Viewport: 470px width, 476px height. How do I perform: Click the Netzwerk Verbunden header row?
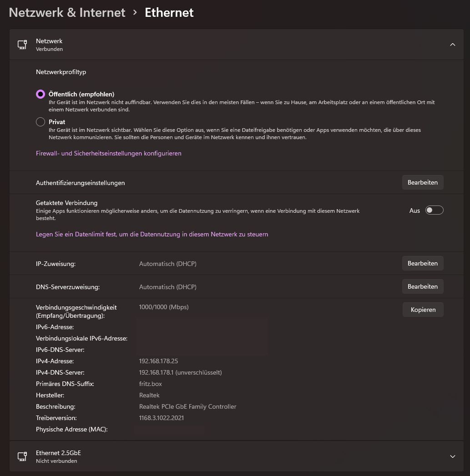[227, 45]
